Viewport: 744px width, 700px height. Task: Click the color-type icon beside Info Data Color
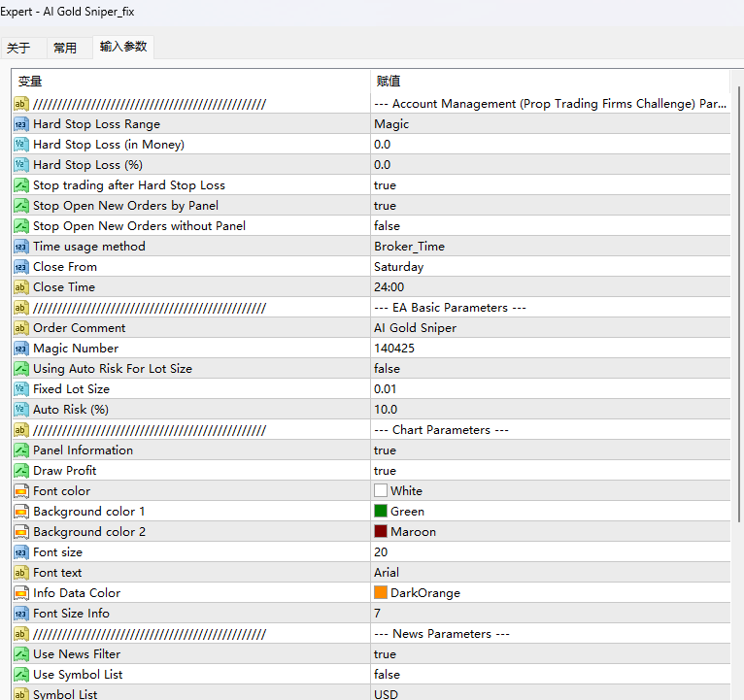click(x=21, y=593)
